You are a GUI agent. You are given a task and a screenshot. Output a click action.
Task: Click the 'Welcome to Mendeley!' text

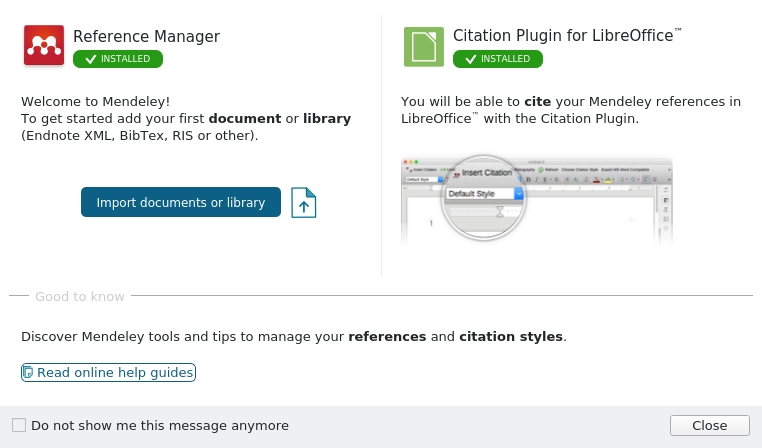(x=96, y=101)
